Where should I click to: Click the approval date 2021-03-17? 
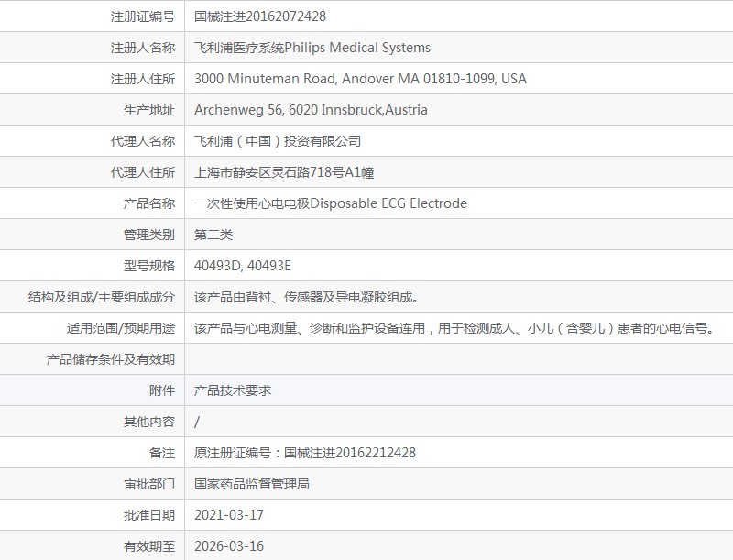click(x=229, y=515)
